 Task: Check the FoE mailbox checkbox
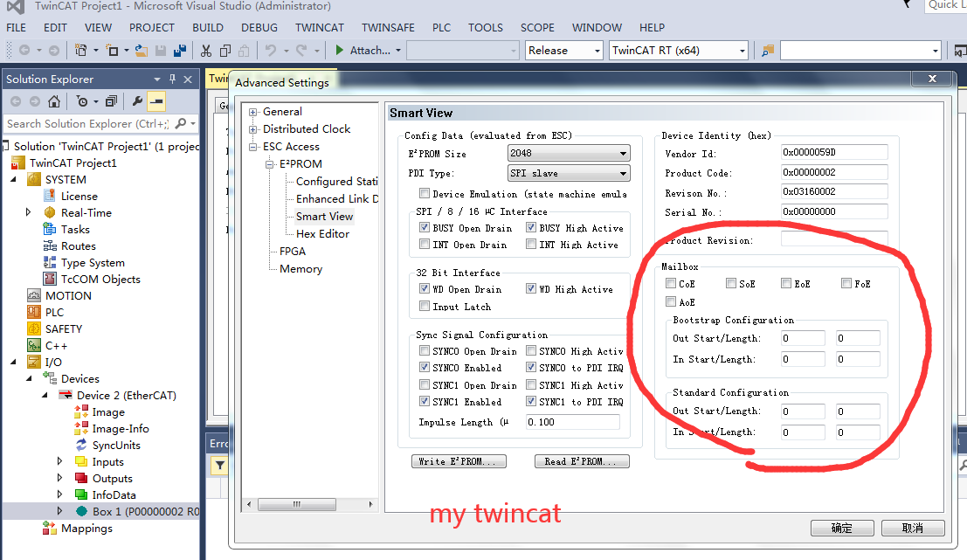(x=846, y=283)
